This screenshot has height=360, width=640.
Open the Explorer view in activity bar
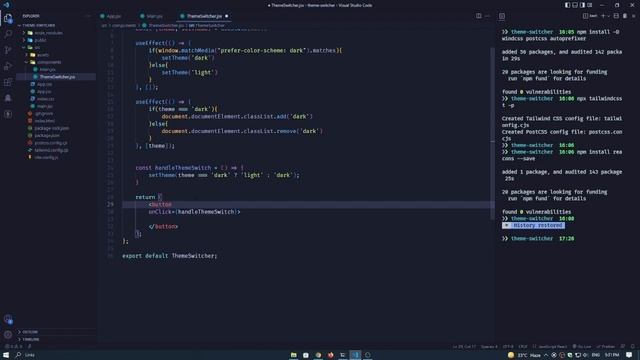click(8, 18)
